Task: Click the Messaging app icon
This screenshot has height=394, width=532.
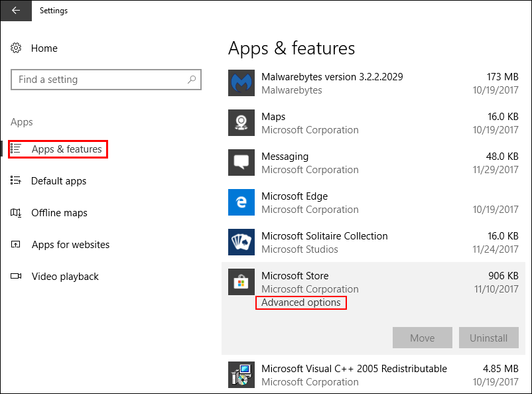Action: tap(241, 163)
